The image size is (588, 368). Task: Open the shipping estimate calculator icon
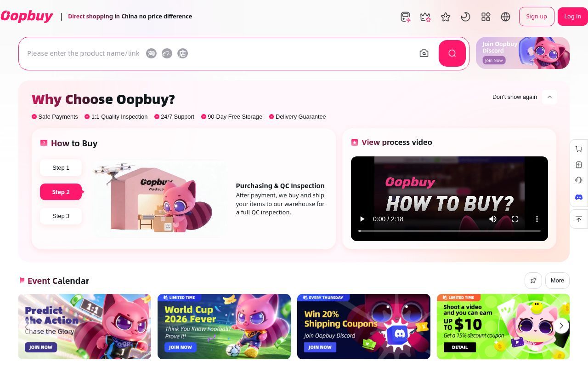(405, 17)
